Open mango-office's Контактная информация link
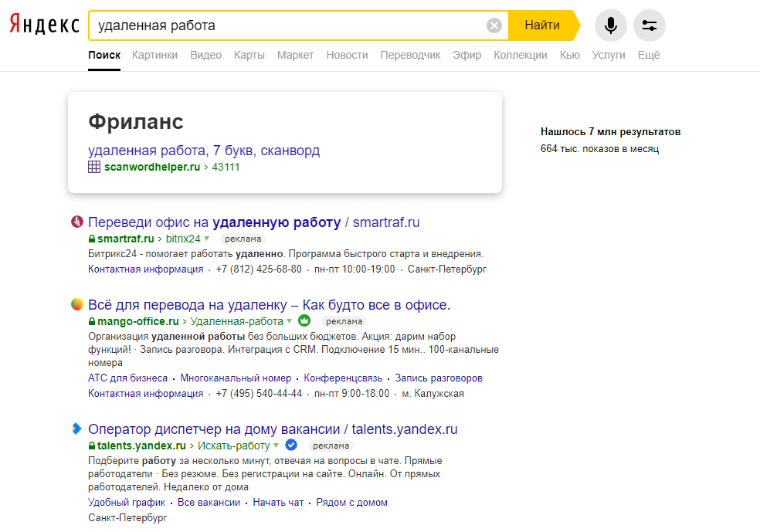 pos(145,394)
